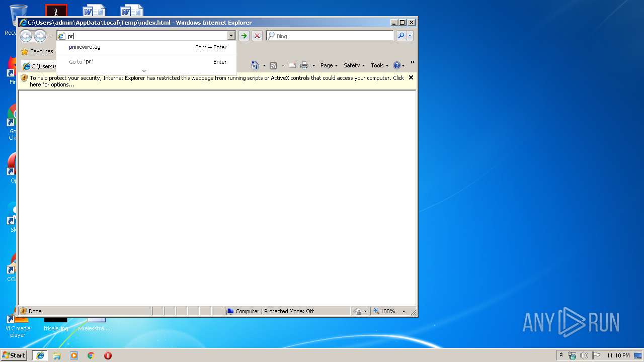Show hidden system tray icons
This screenshot has width=644, height=362.
(561, 355)
